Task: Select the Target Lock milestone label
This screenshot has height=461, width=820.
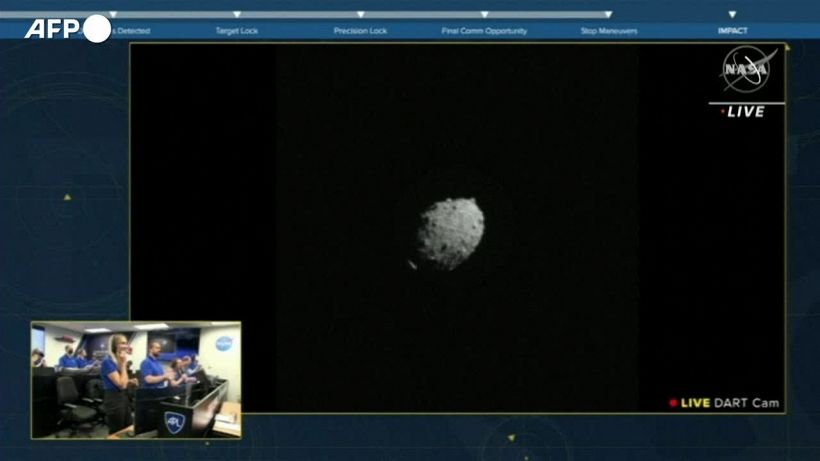Action: pyautogui.click(x=237, y=31)
